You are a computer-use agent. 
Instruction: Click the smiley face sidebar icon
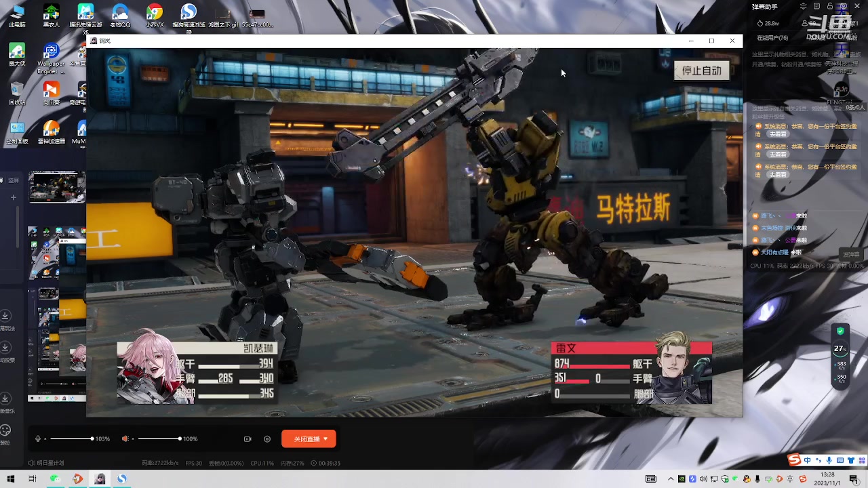tap(5, 430)
